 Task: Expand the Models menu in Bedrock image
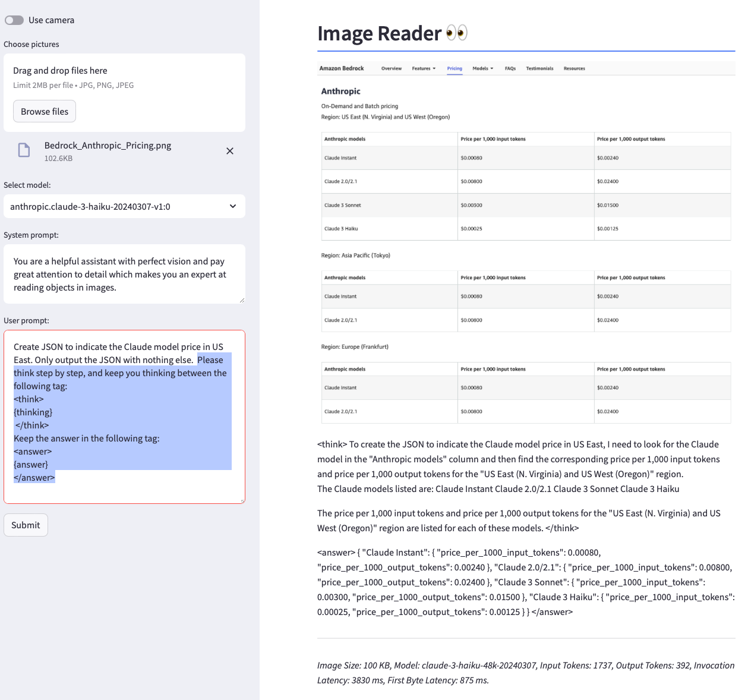(482, 68)
